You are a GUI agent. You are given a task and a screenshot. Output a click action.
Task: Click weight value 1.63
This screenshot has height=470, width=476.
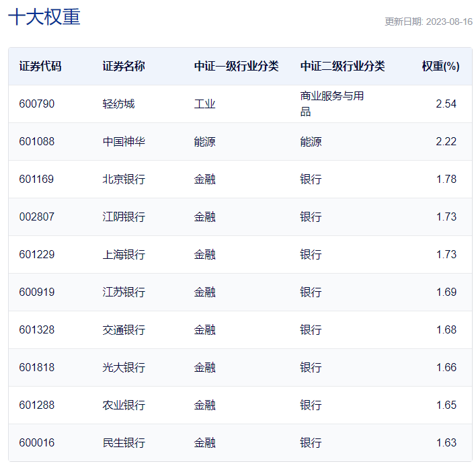[446, 442]
